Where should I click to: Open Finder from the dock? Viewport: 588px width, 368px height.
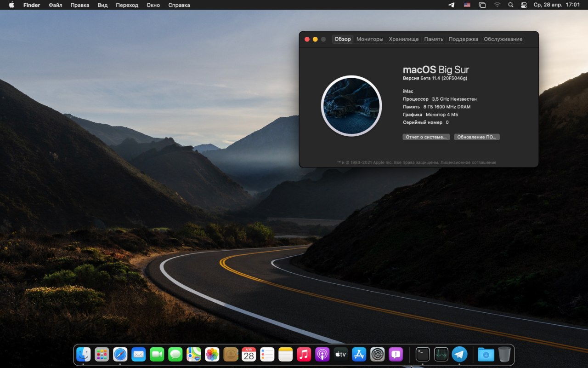84,354
